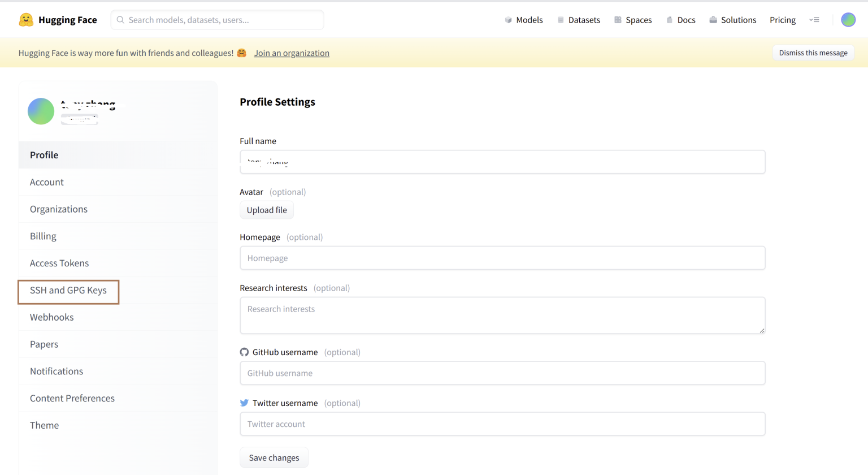Click the Twitter bird icon beside Twitter username
Screen dimensions: 868x475
(x=244, y=403)
